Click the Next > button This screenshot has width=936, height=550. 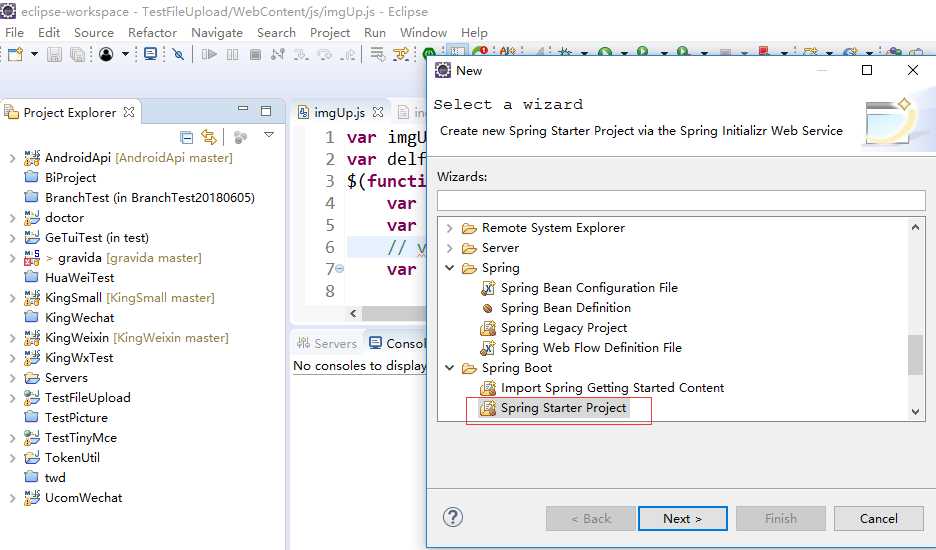[x=682, y=518]
